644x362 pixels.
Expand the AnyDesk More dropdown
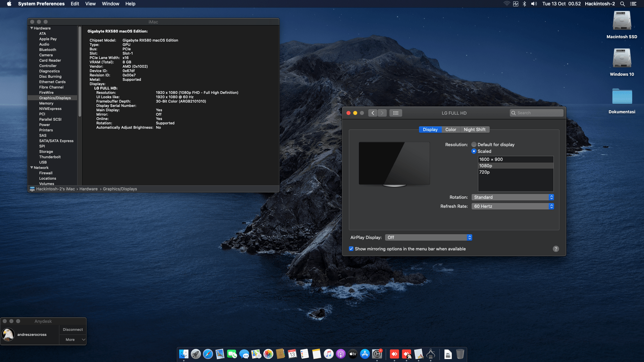73,340
